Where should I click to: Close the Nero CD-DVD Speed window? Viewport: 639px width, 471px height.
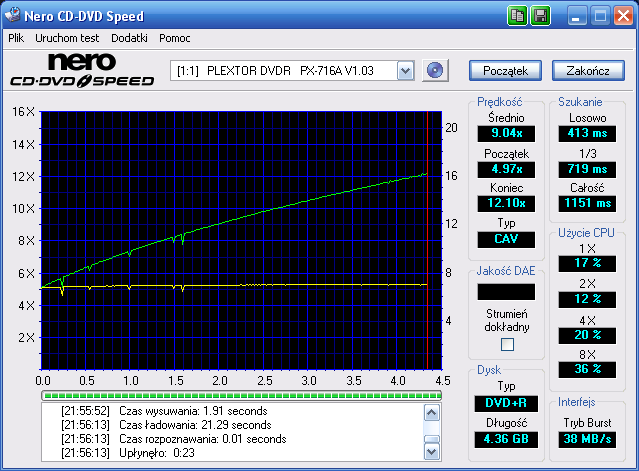point(624,16)
